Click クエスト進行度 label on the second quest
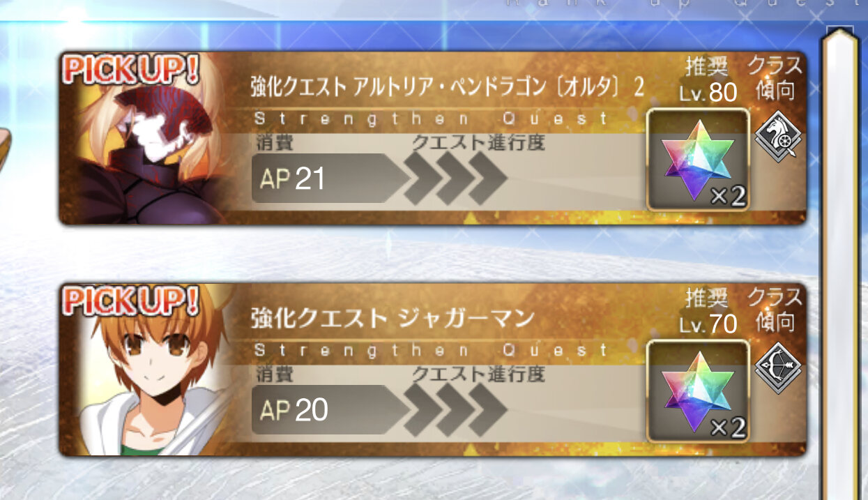 478,373
